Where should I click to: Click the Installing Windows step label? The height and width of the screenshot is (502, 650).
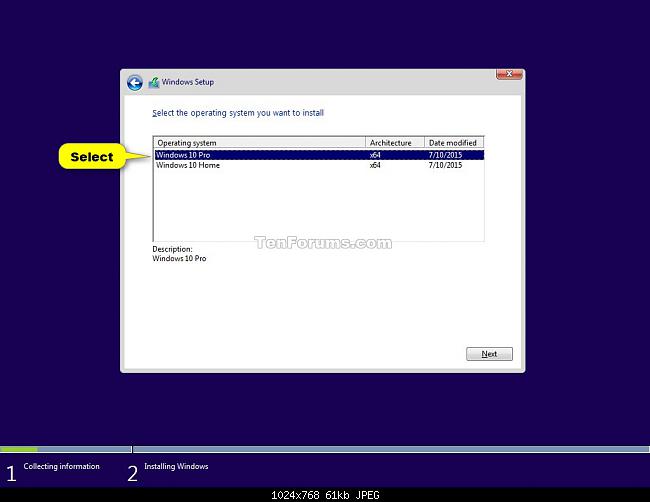click(x=176, y=466)
